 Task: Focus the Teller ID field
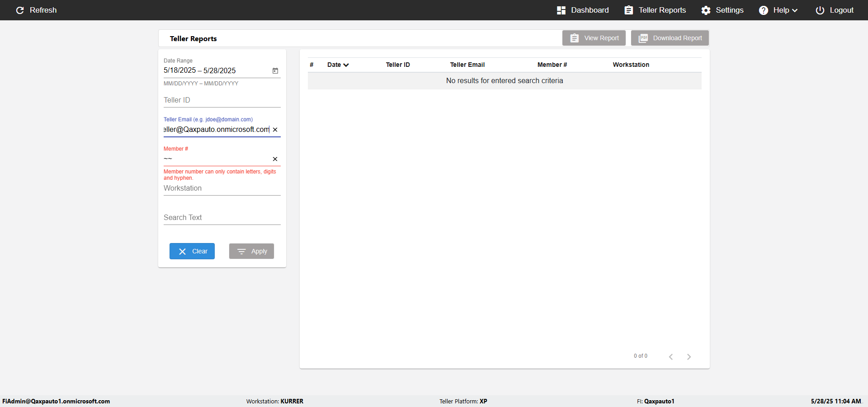tap(222, 100)
